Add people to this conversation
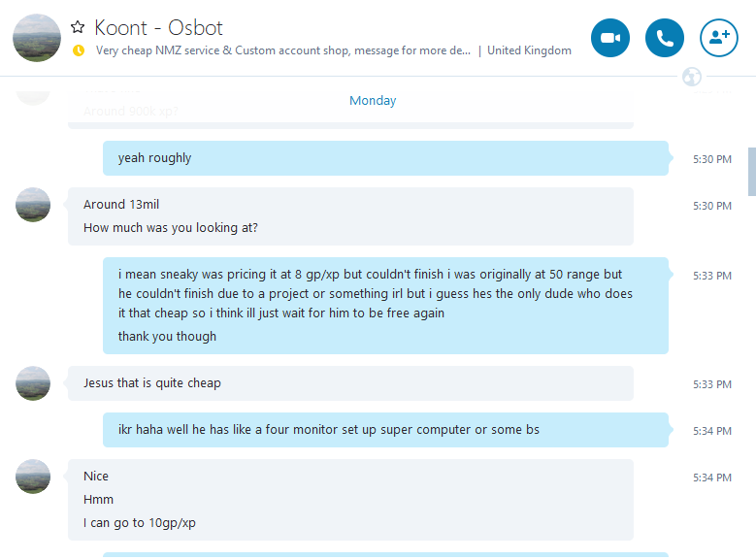Viewport: 756px width, 560px height. click(x=719, y=38)
